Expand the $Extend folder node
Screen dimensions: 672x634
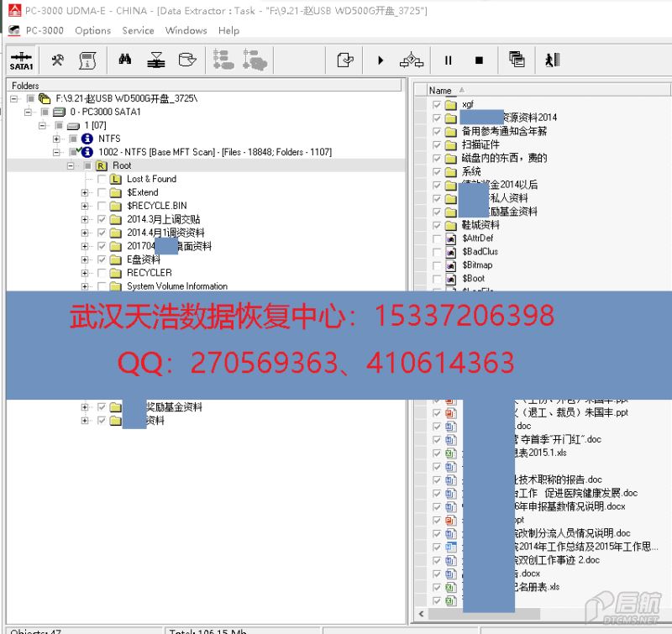[85, 192]
